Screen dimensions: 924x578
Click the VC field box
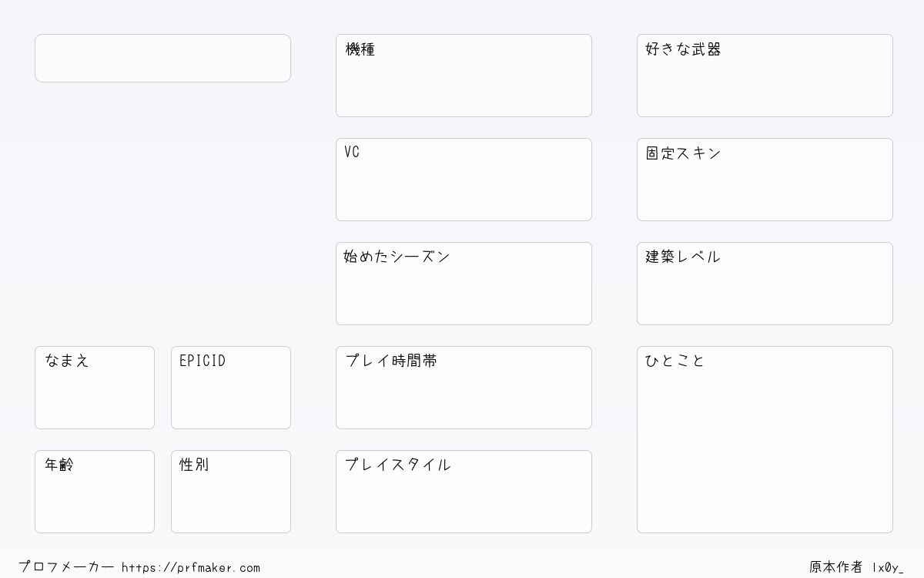(464, 180)
